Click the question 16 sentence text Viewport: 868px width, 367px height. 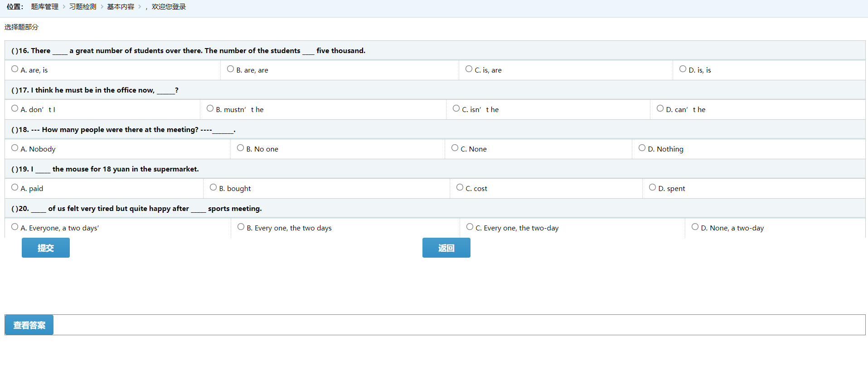(189, 51)
